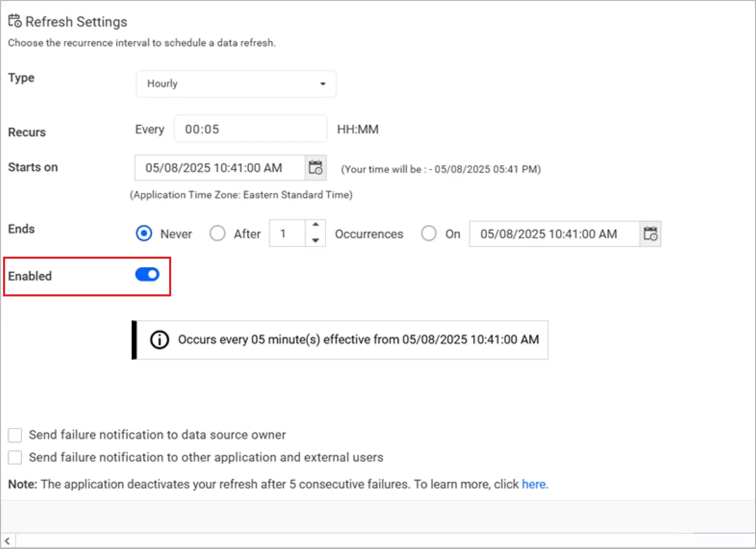Open the calendar picker for Starts on date
This screenshot has height=549, width=756.
(315, 168)
